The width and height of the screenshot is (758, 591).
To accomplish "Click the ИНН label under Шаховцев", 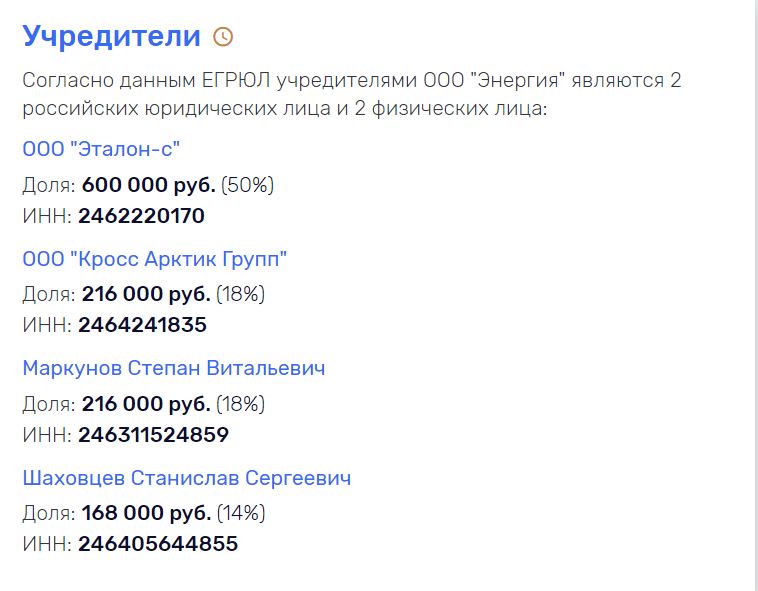I will pos(47,544).
